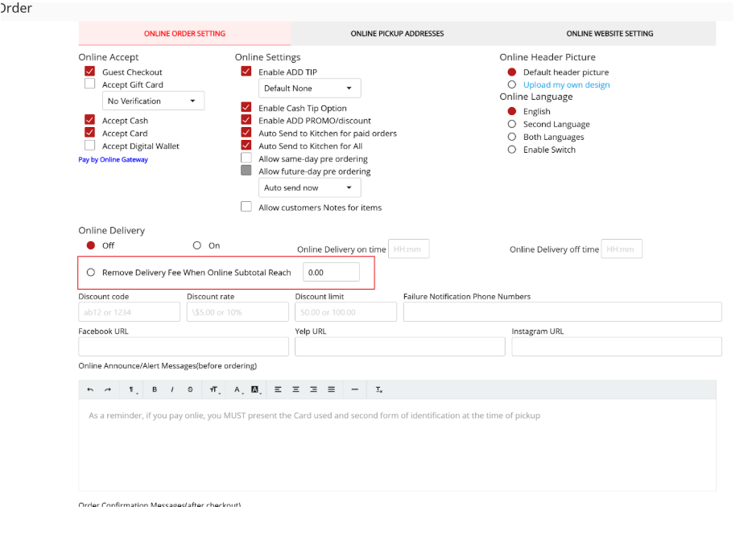The image size is (756, 539).
Task: Check Allow customers Notes for items
Action: click(x=246, y=207)
